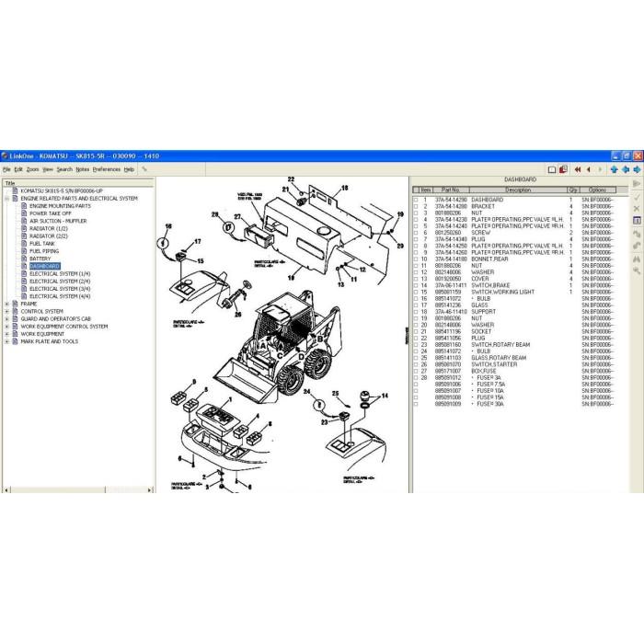The height and width of the screenshot is (644, 644).
Task: Click the blue left arrow icon
Action: click(626, 169)
